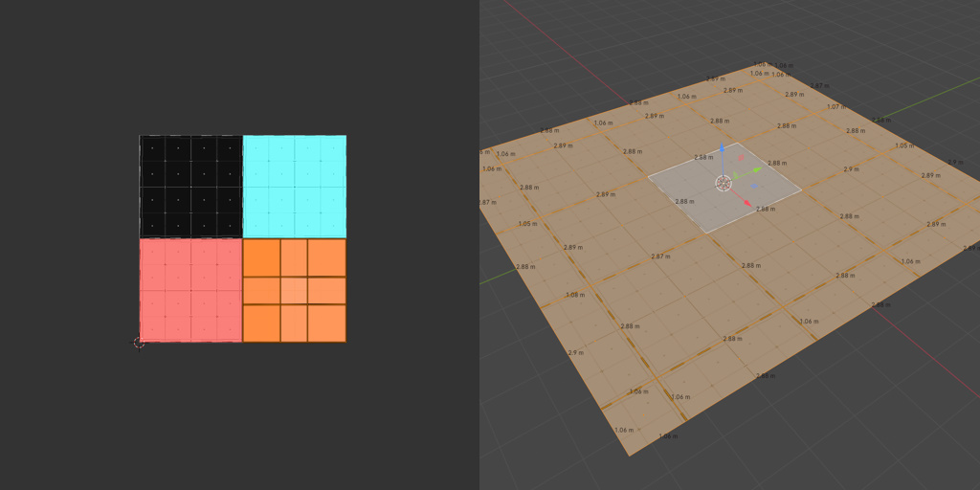The height and width of the screenshot is (490, 980).
Task: Click the center tile of orange UV island
Action: click(294, 291)
